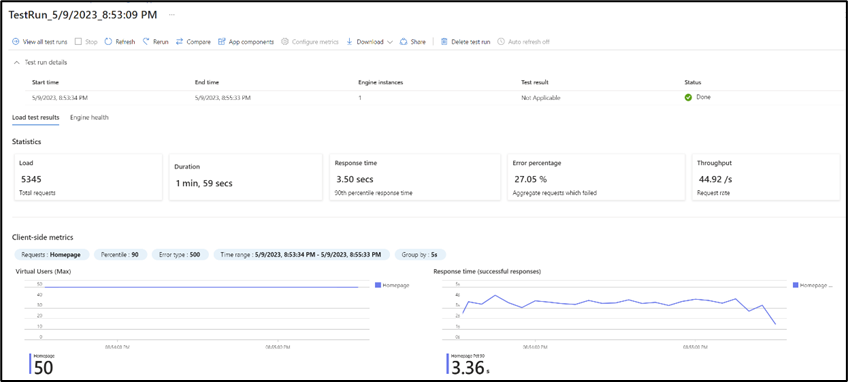
Task: Click the View all test runs label
Action: point(45,42)
